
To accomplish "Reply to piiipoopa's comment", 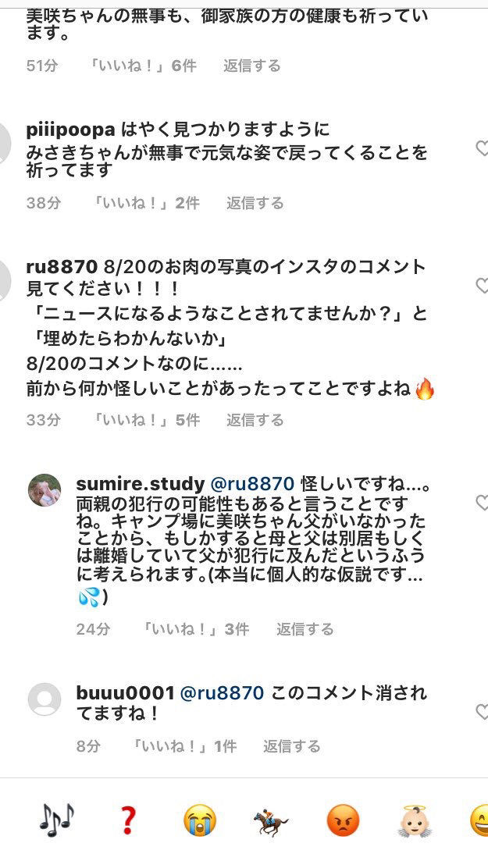I will [x=255, y=203].
